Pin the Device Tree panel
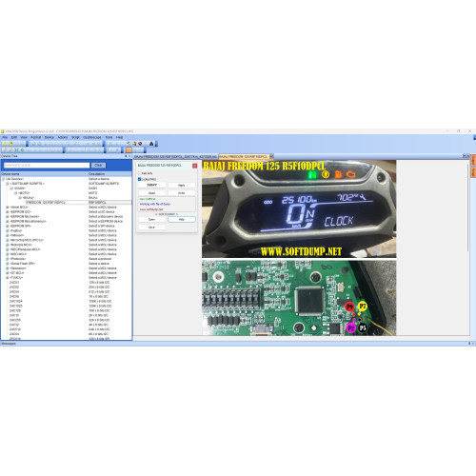 click(x=126, y=156)
